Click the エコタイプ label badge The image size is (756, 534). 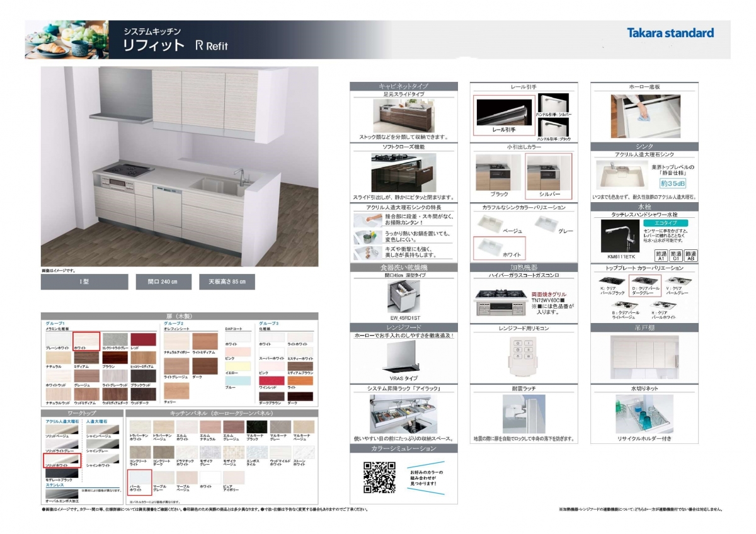[665, 223]
